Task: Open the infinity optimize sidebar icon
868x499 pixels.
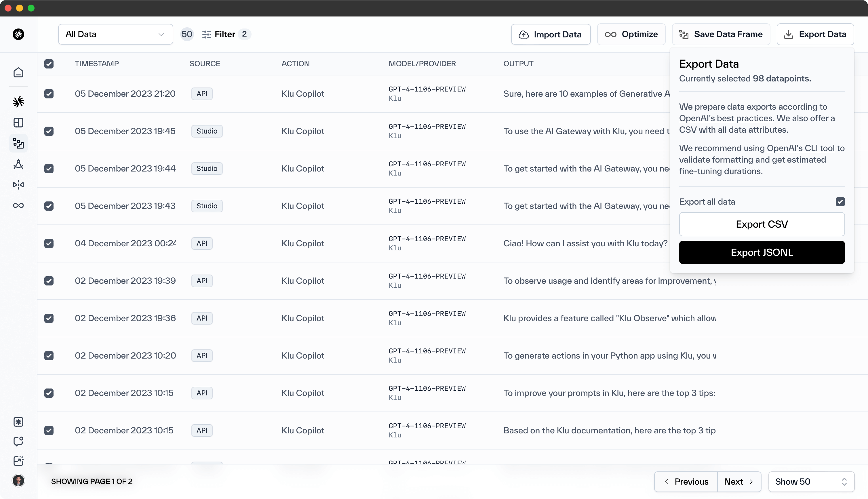Action: 18,206
